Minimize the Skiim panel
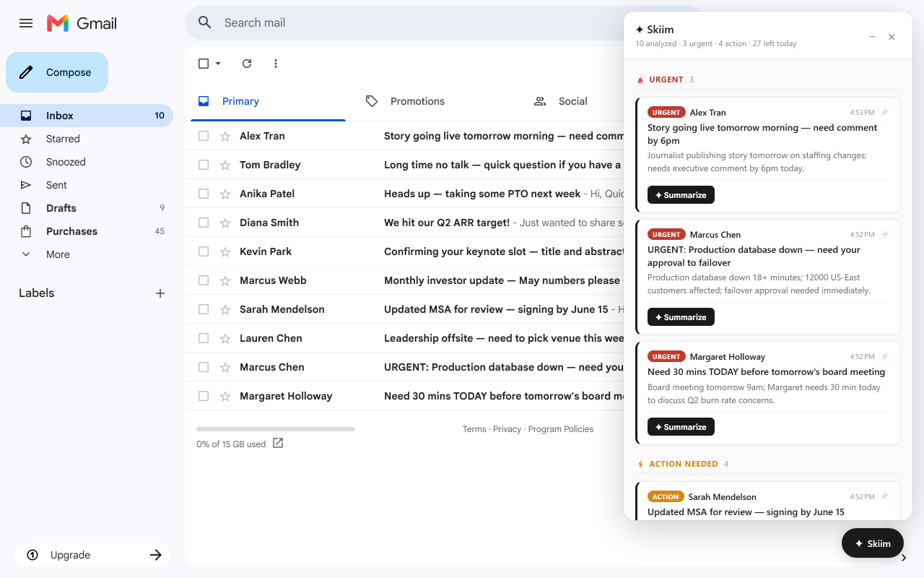 [x=873, y=37]
